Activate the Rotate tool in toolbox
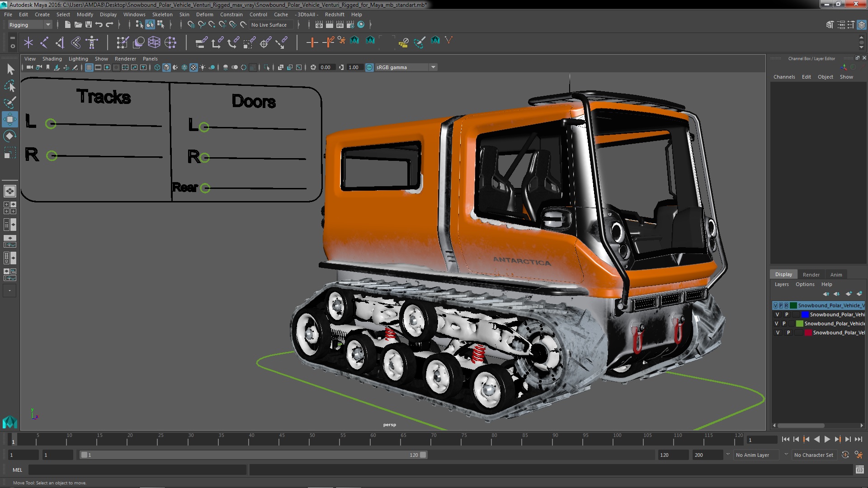This screenshot has height=488, width=868. coord(9,136)
